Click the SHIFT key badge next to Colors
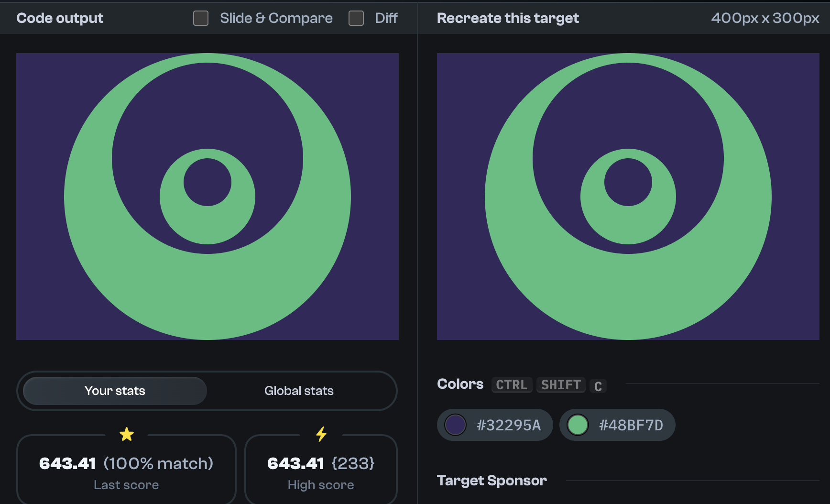830x504 pixels. pyautogui.click(x=560, y=385)
